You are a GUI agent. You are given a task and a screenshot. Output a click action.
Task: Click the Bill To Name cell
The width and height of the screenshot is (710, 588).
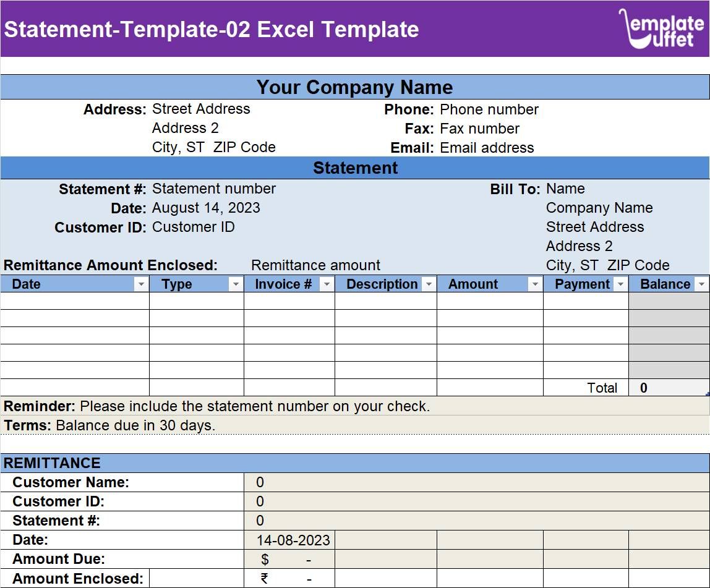tap(565, 189)
